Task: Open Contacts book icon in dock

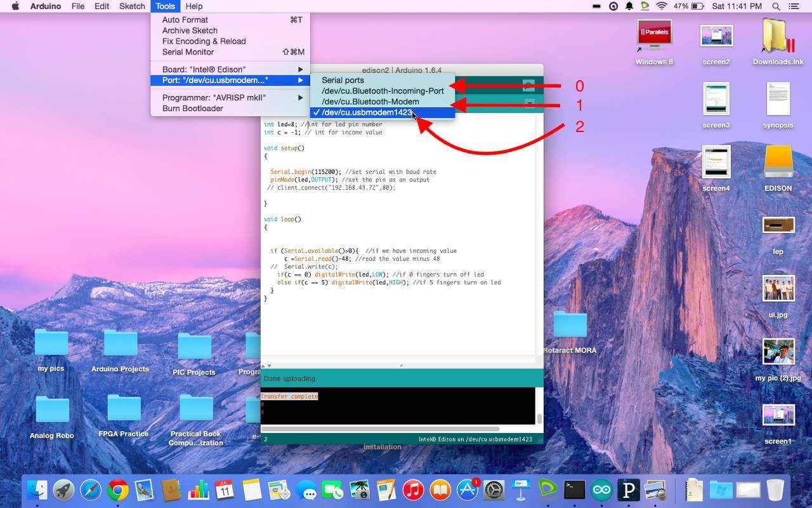Action: pos(171,490)
